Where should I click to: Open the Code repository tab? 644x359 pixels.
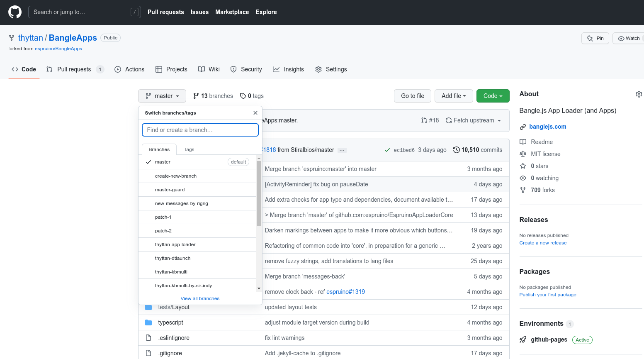tap(24, 69)
